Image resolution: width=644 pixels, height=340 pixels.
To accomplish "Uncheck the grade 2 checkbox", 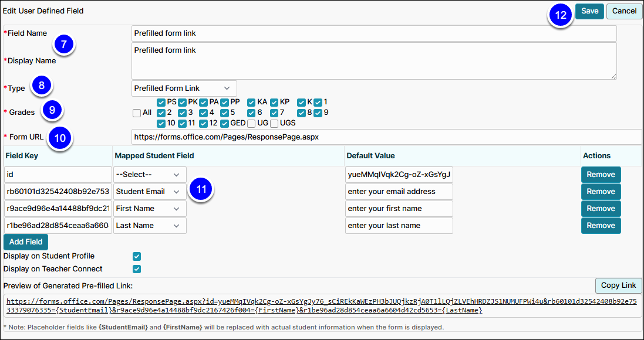I will 161,113.
